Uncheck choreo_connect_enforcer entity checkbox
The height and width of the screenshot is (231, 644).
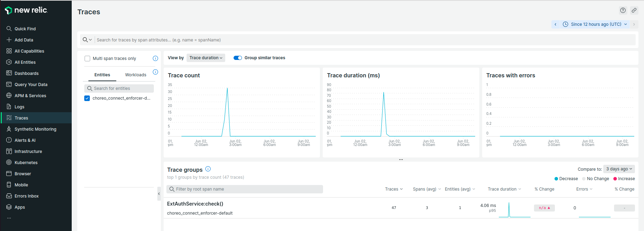pos(87,98)
